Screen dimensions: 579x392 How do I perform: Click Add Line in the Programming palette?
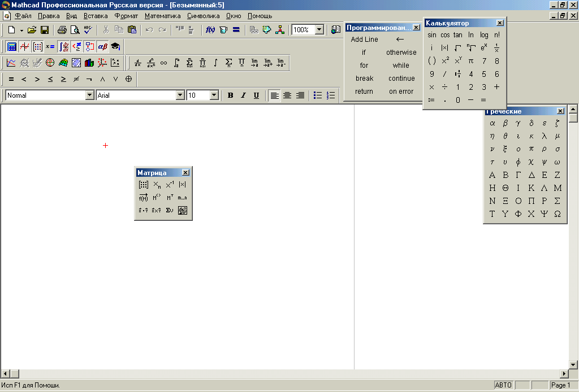coord(364,40)
